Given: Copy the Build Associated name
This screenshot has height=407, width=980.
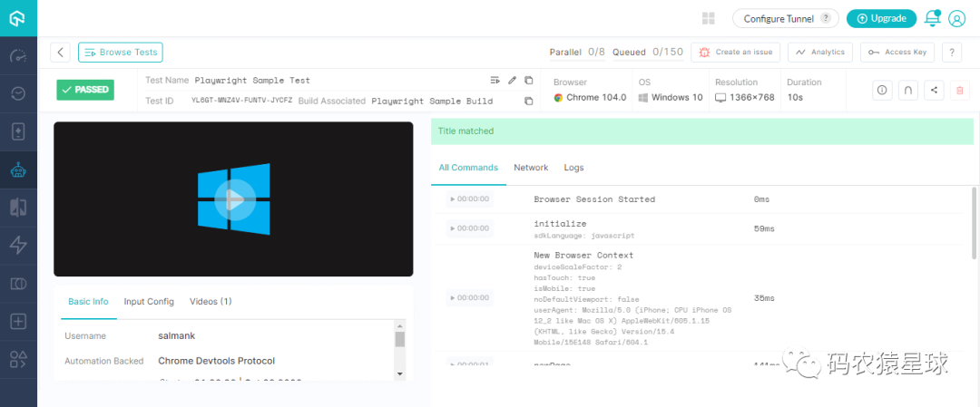Looking at the screenshot, I should (529, 101).
